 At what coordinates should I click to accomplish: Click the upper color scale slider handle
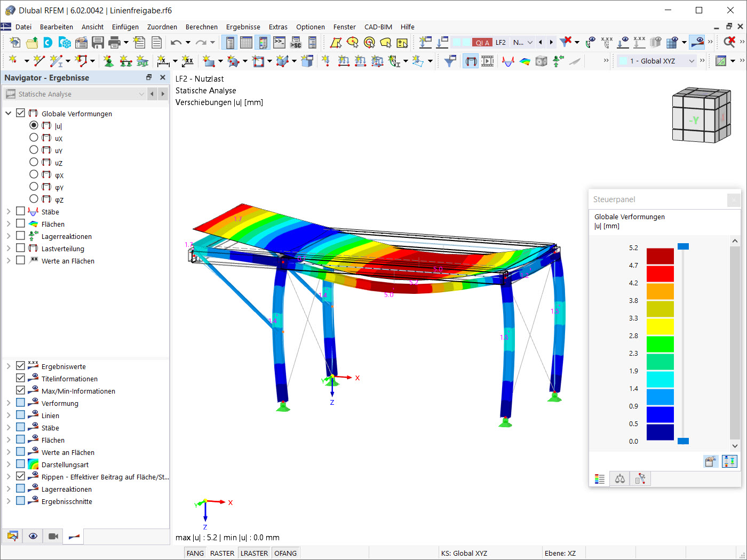pos(683,246)
